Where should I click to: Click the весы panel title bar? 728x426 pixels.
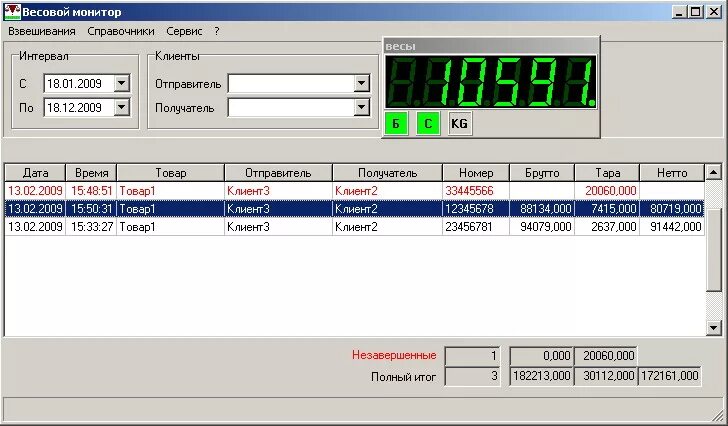(491, 46)
